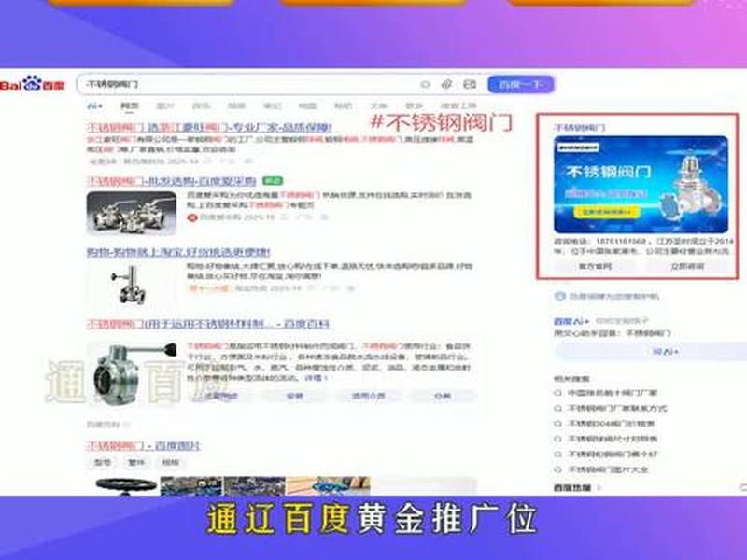
Task: Open the 不锈钢阀门 批发选购 百度爱采购 result
Action: (172, 181)
